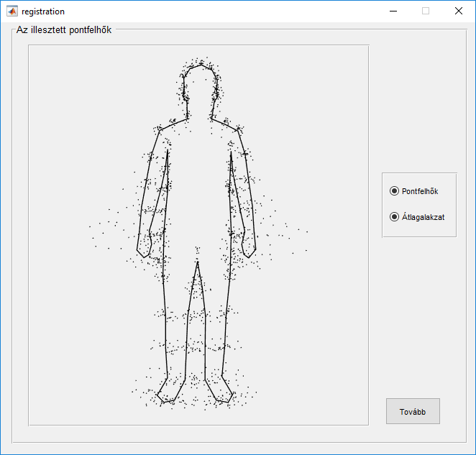Click the Átlagalakzat label text
Viewport: 476px width, 455px height.
(x=423, y=217)
